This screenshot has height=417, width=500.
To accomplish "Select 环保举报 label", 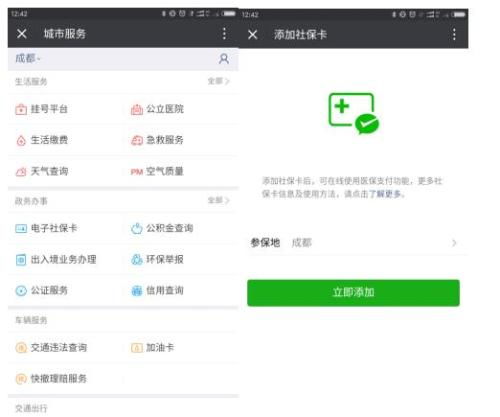I will (x=165, y=259).
